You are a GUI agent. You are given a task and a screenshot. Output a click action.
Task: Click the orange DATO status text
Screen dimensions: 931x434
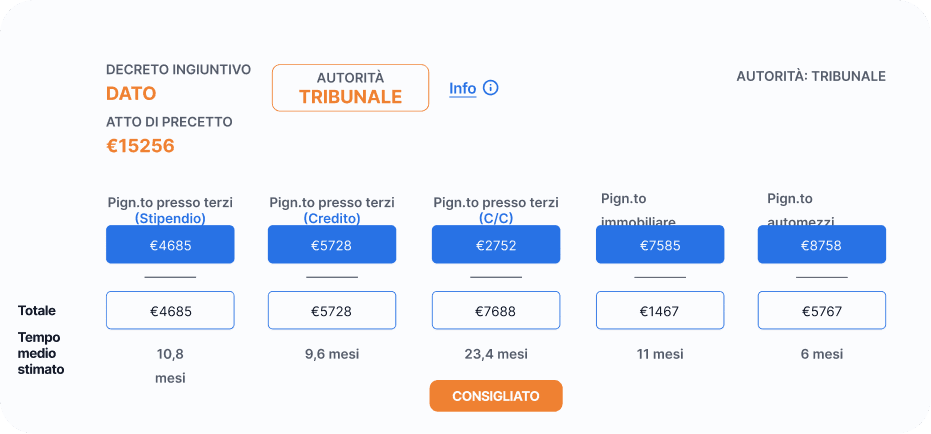[131, 94]
